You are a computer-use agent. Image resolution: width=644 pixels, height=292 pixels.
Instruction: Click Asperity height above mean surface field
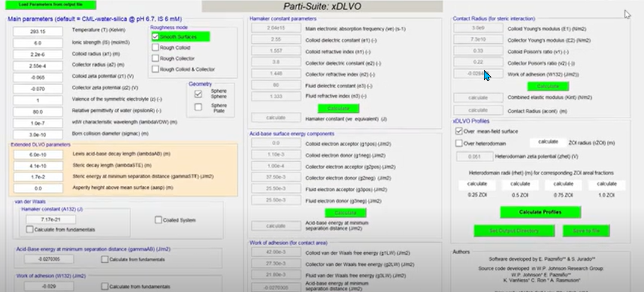pyautogui.click(x=38, y=188)
